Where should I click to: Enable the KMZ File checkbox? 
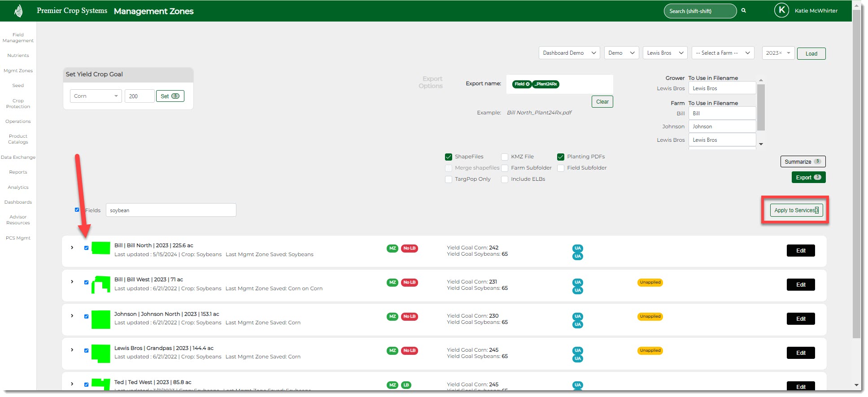point(505,157)
